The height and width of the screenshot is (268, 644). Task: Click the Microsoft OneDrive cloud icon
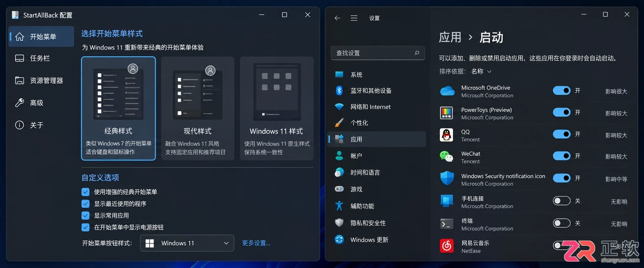click(447, 91)
